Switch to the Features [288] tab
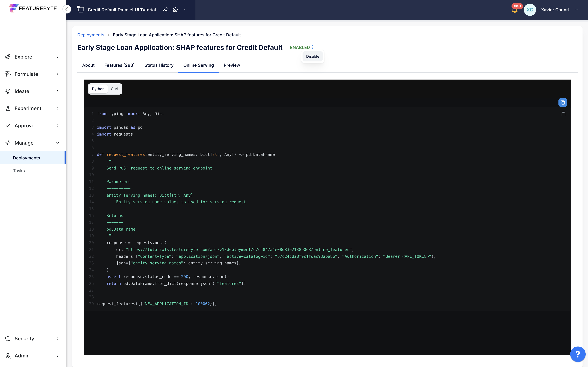This screenshot has height=367, width=588. pyautogui.click(x=120, y=65)
